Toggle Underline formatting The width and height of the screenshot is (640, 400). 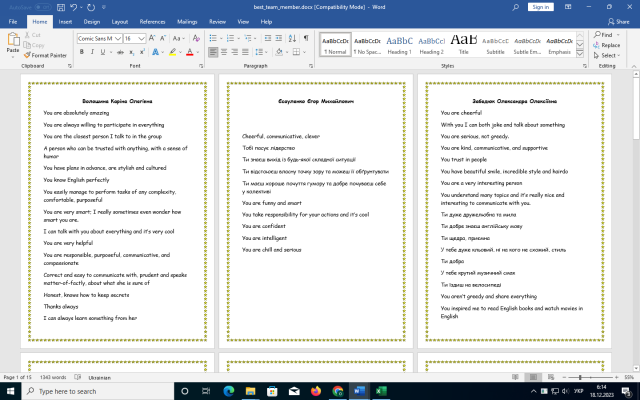coord(103,52)
